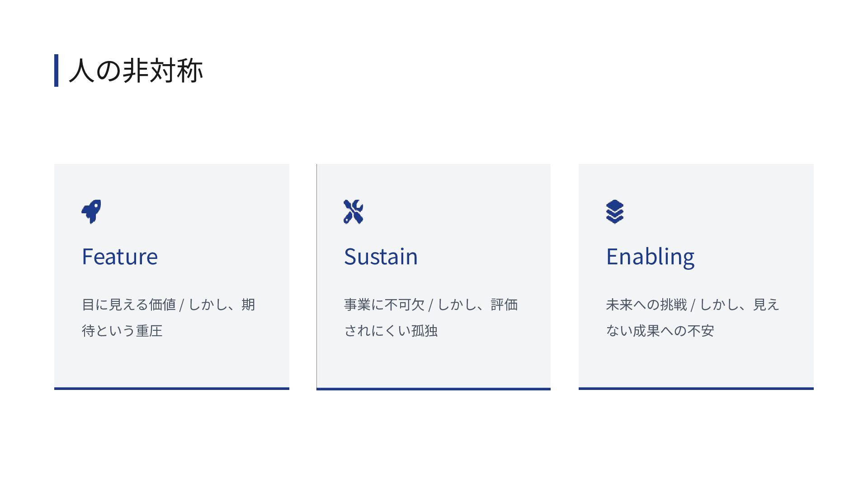Viewport: 868px width, 488px height.
Task: Click the stacked layers icon above Enabling
Action: click(x=615, y=211)
